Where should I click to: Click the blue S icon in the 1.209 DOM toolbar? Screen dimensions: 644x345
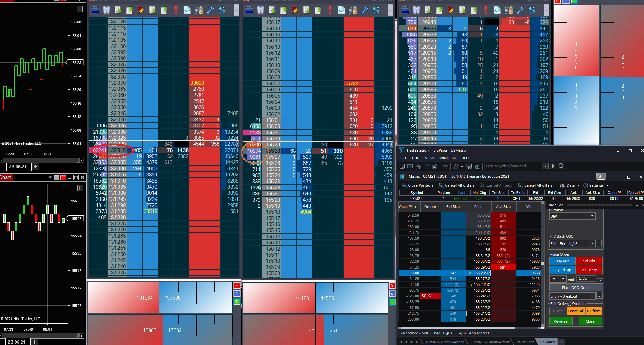(x=532, y=11)
